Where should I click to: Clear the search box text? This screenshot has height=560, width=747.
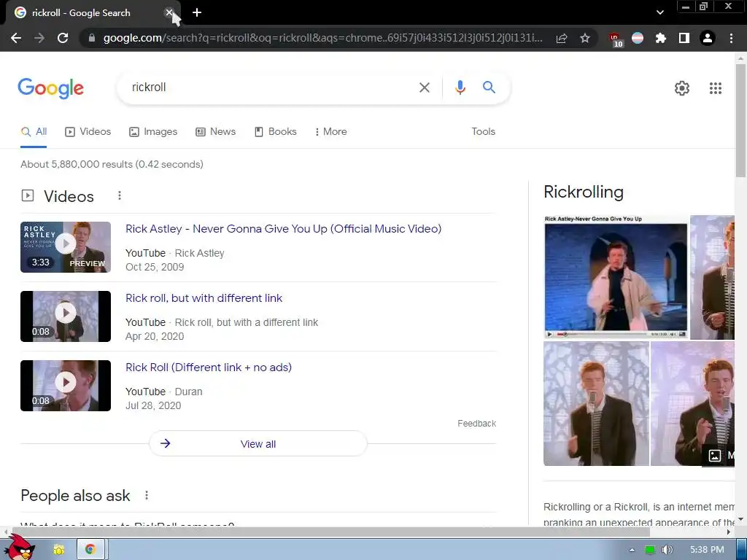tap(424, 87)
